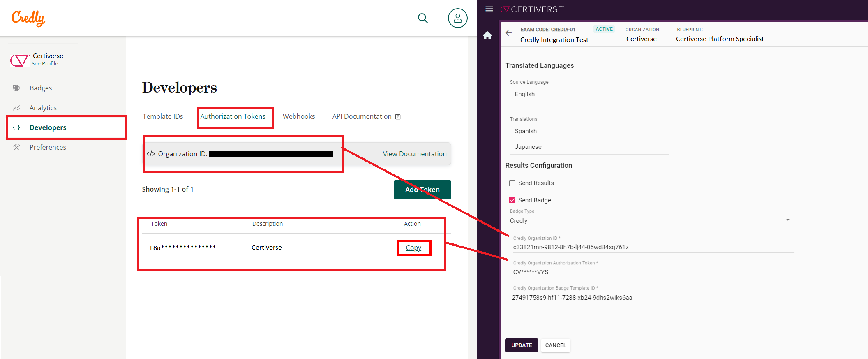Click the Credly Organization ID field

[x=653, y=247]
